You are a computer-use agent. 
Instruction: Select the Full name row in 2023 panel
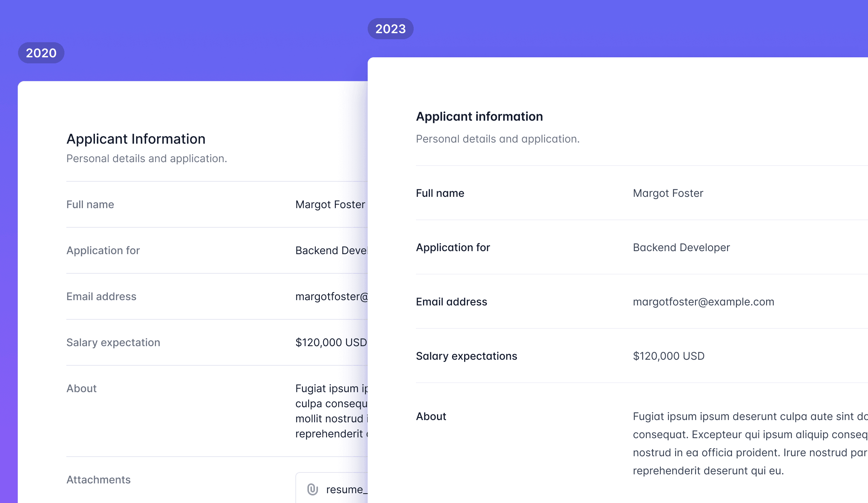coord(440,193)
